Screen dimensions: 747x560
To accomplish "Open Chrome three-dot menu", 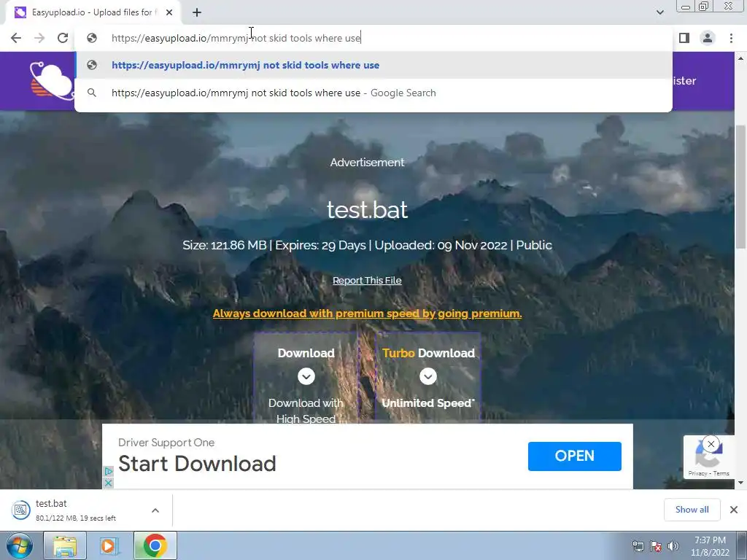I will point(731,38).
